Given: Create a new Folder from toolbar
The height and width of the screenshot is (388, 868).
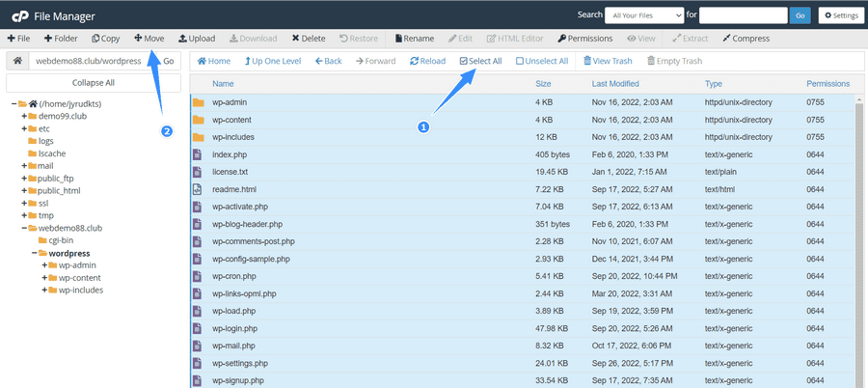Looking at the screenshot, I should click(x=61, y=39).
